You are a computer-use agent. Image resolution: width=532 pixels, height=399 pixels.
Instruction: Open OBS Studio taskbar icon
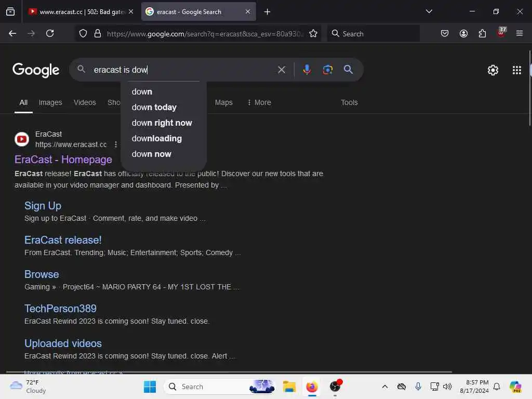(x=335, y=387)
